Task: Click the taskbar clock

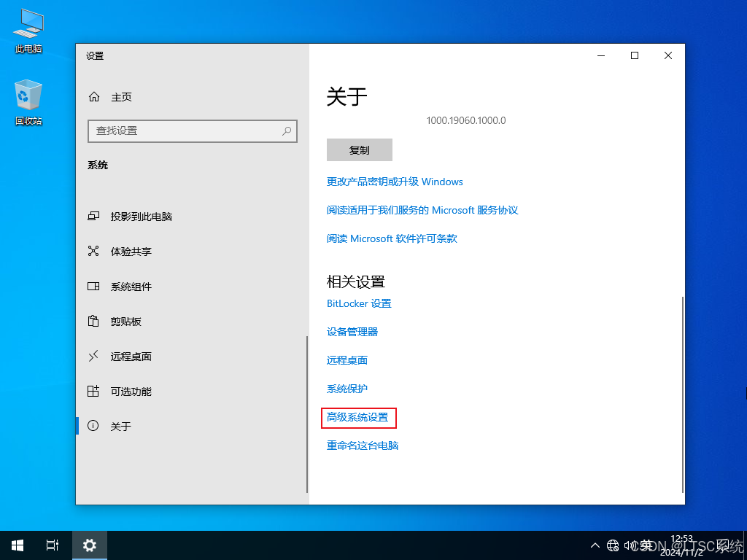Action: 681,545
